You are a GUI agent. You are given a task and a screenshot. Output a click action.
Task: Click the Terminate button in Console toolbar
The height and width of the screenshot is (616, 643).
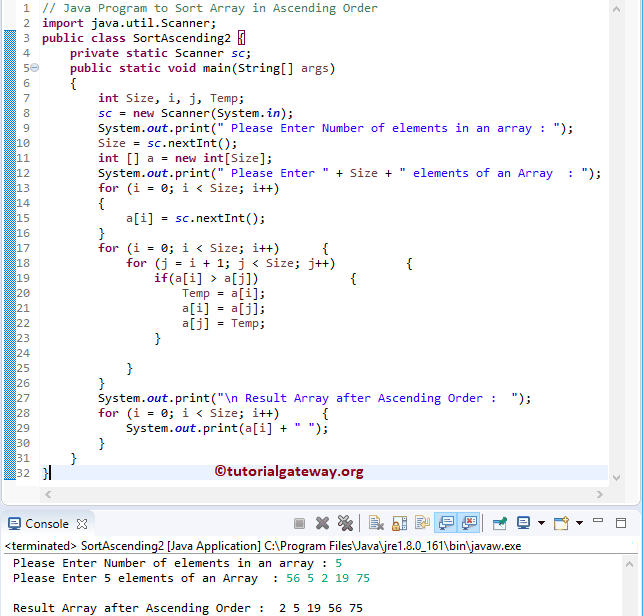click(x=299, y=523)
